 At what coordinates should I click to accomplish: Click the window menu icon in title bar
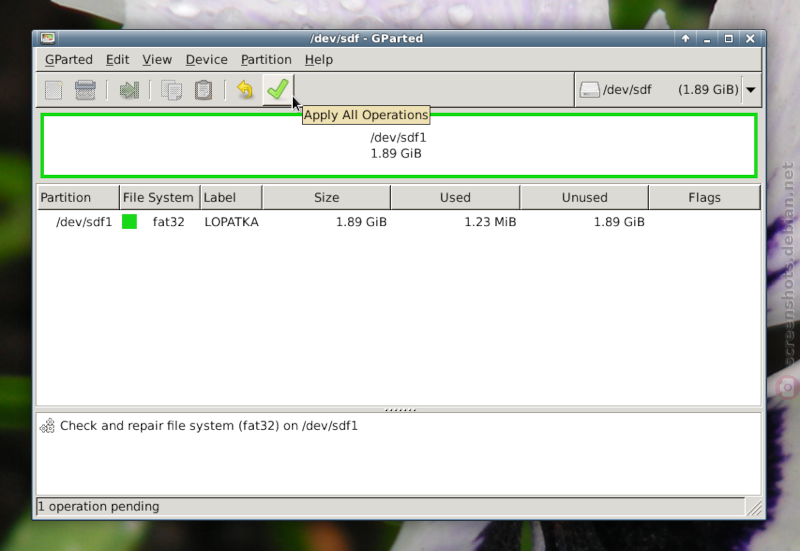point(48,38)
